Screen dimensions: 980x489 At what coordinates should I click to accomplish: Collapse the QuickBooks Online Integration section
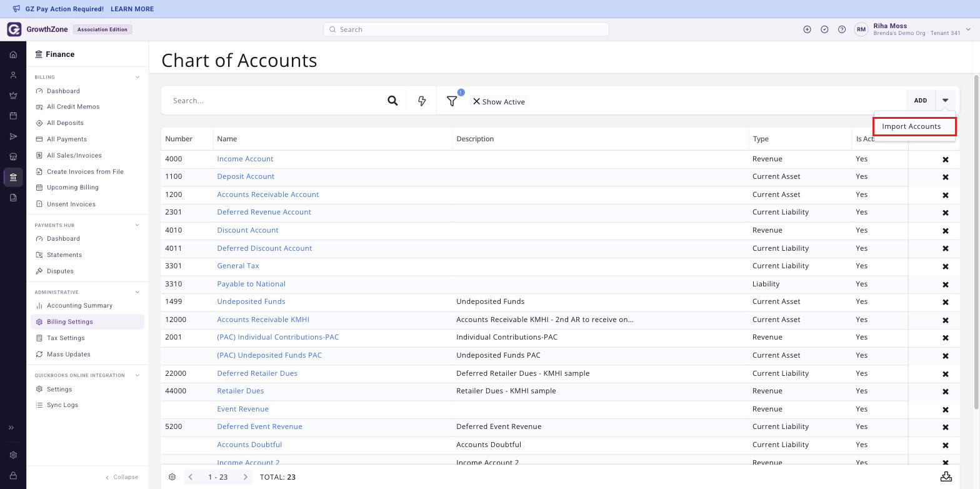137,376
